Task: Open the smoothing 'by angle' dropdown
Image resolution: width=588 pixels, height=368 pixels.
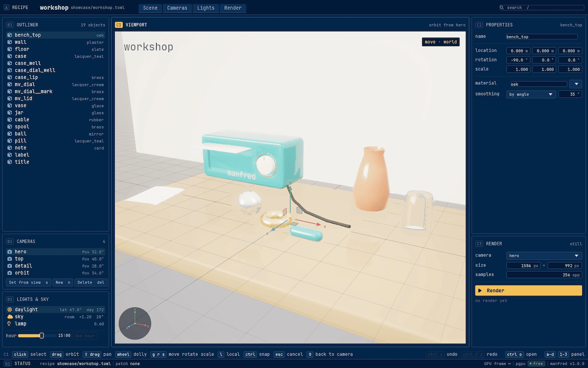Action: click(x=531, y=94)
